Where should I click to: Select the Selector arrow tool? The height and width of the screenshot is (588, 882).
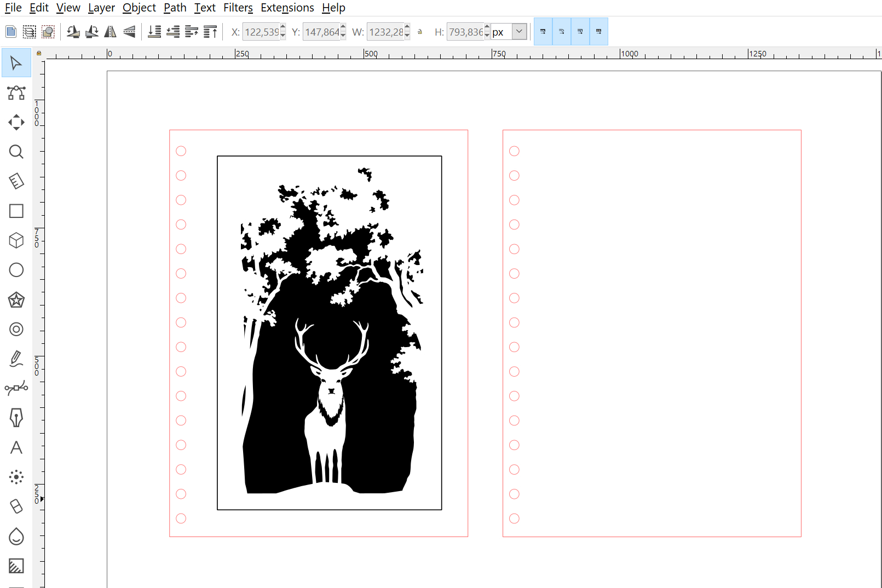[16, 63]
